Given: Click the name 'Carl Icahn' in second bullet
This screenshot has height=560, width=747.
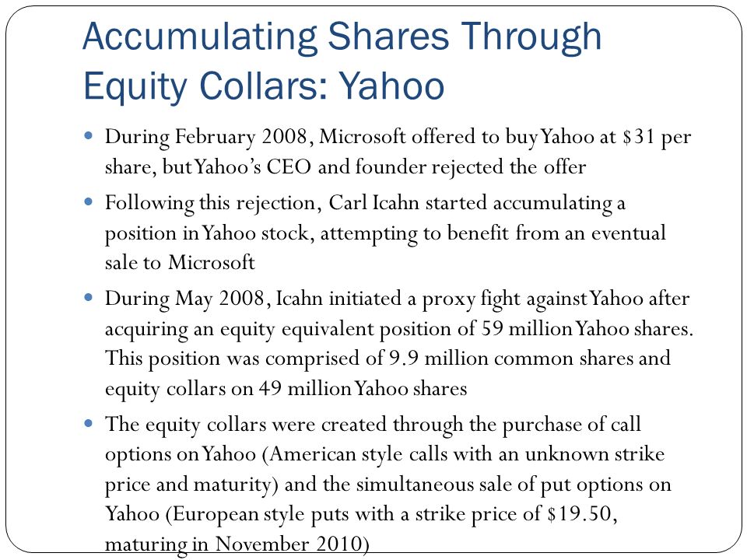Looking at the screenshot, I should (x=374, y=202).
